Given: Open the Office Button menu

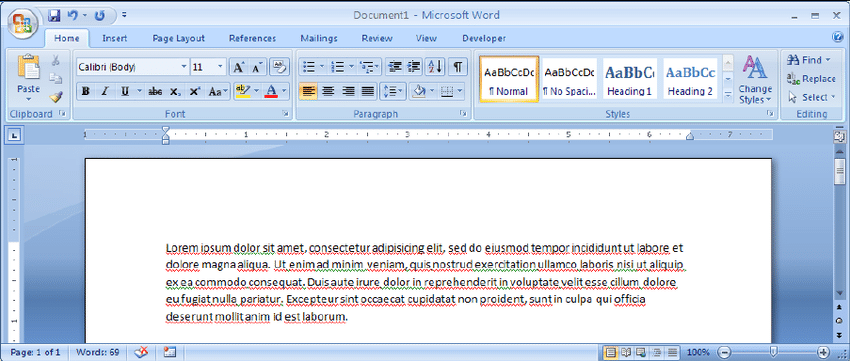Looking at the screenshot, I should click(x=22, y=23).
